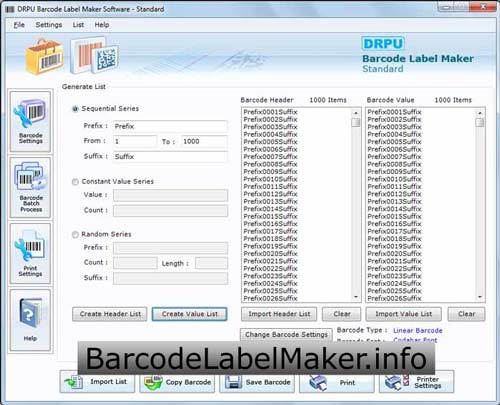Clear the Barcode Value list
The height and width of the screenshot is (405, 500).
point(466,314)
